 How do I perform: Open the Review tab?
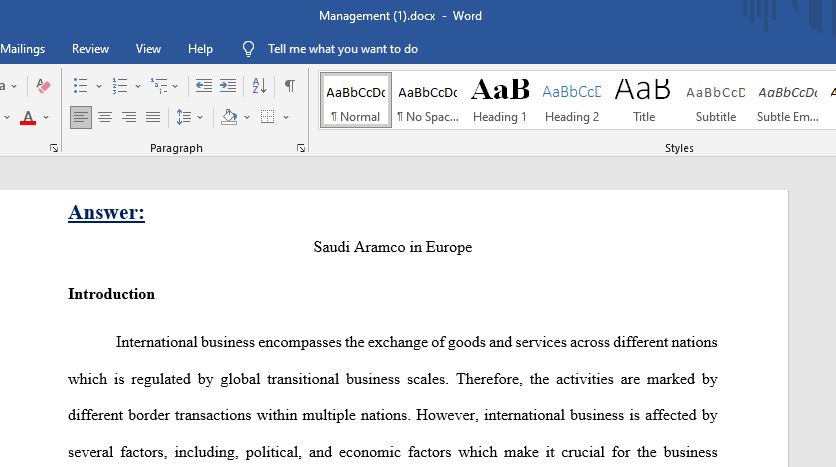point(91,49)
